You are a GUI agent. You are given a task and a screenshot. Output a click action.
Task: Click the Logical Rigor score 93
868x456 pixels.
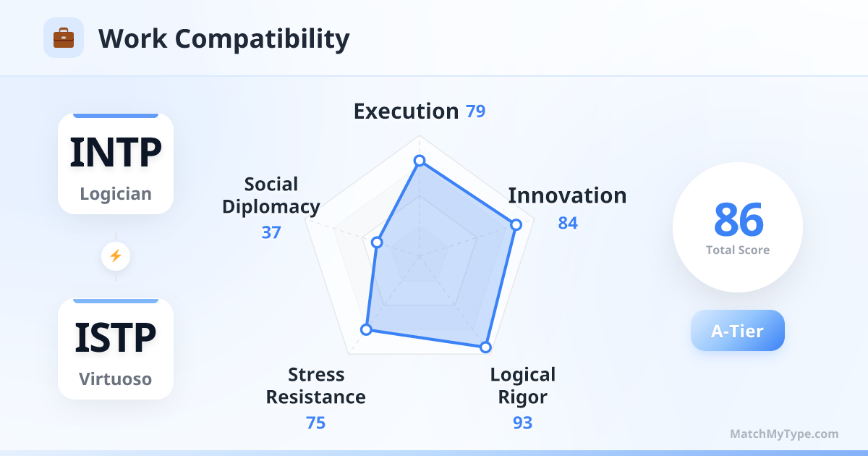tap(522, 423)
